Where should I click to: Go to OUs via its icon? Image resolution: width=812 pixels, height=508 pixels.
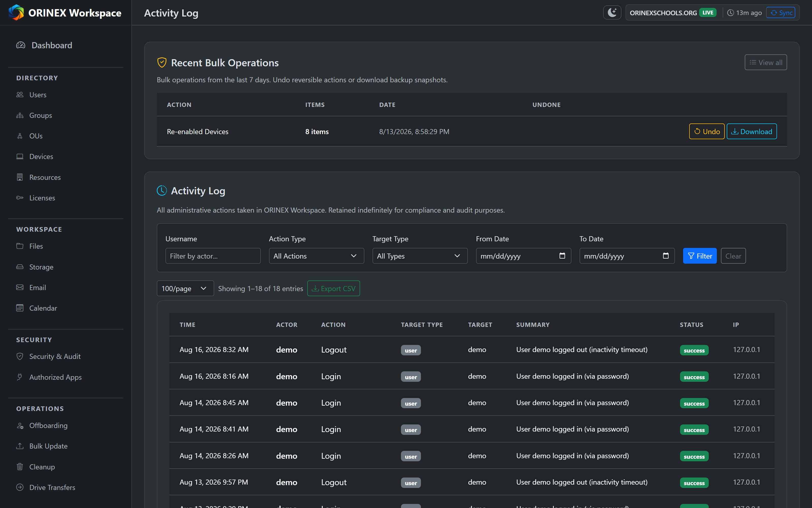coord(20,136)
